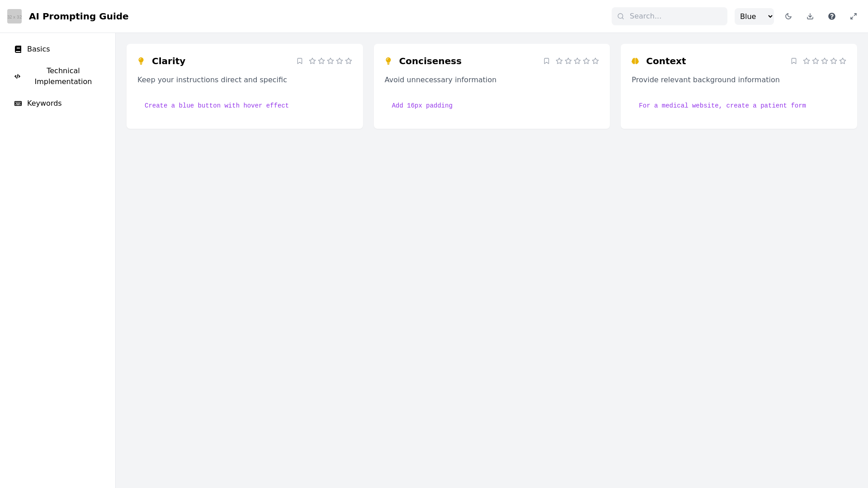Open the help icon in the header
Screen dimensions: 868x488
point(832,16)
